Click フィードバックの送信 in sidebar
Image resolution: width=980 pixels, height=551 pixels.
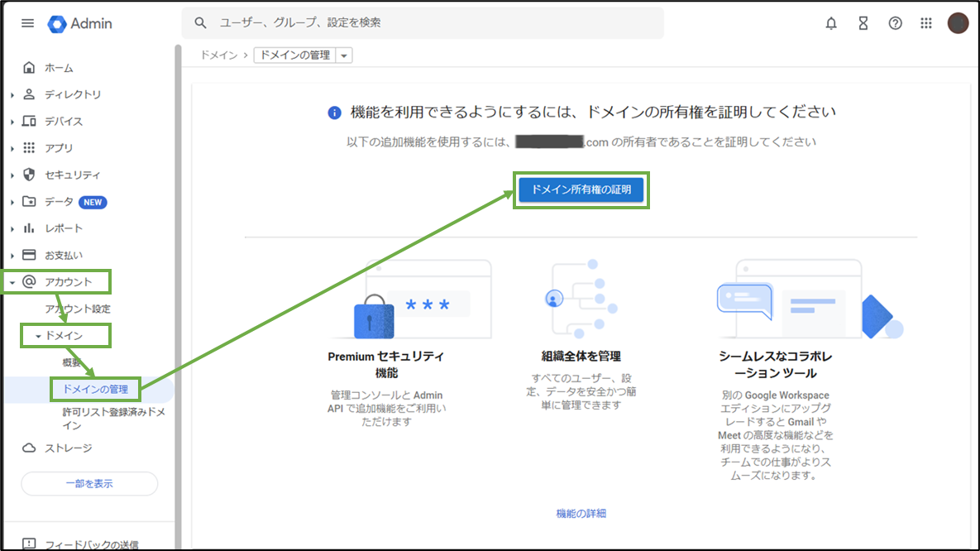92,544
